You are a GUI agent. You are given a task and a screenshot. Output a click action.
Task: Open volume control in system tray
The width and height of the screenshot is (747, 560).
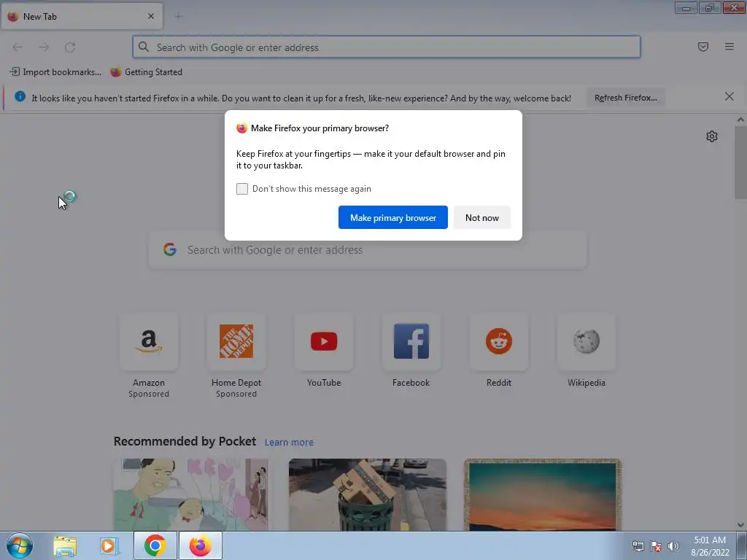click(673, 546)
